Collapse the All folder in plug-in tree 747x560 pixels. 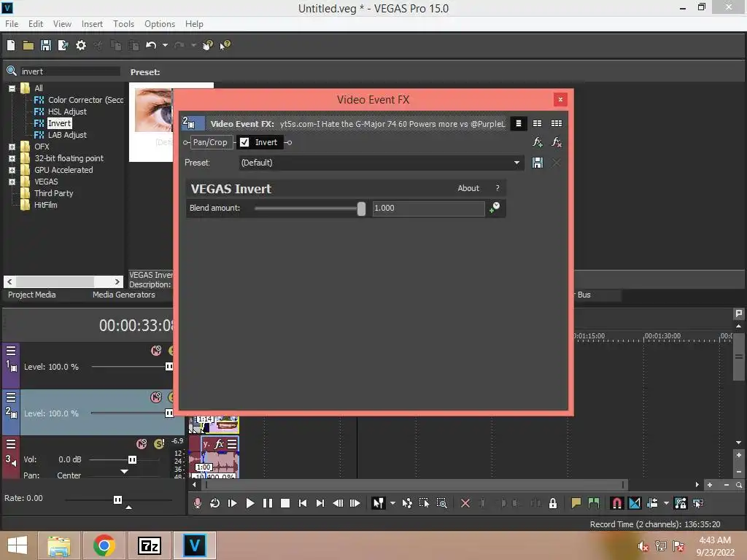tap(12, 88)
